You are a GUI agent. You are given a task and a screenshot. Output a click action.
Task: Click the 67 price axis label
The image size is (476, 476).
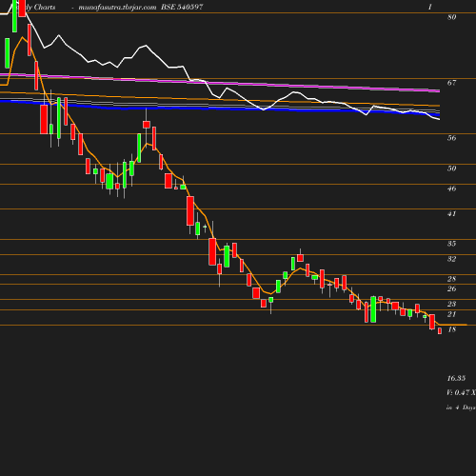pyautogui.click(x=451, y=83)
